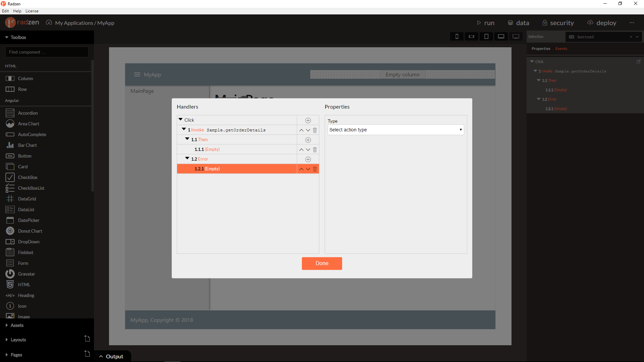Move 1.1.1 Empty action up
Image resolution: width=644 pixels, height=362 pixels.
[301, 149]
